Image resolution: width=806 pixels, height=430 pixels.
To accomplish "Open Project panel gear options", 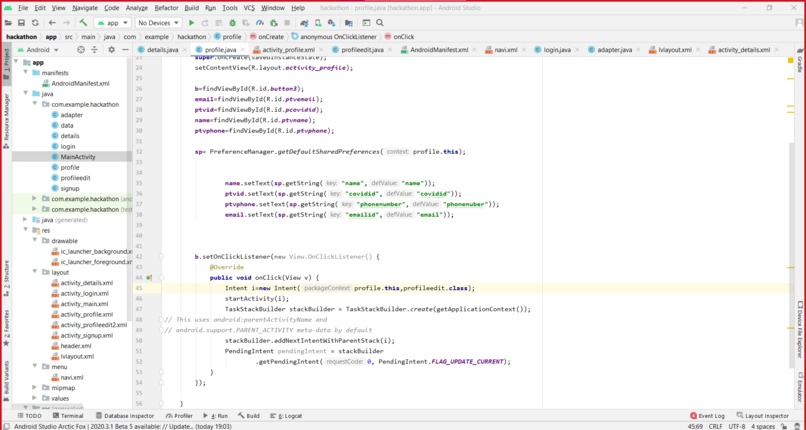I will tap(112, 50).
